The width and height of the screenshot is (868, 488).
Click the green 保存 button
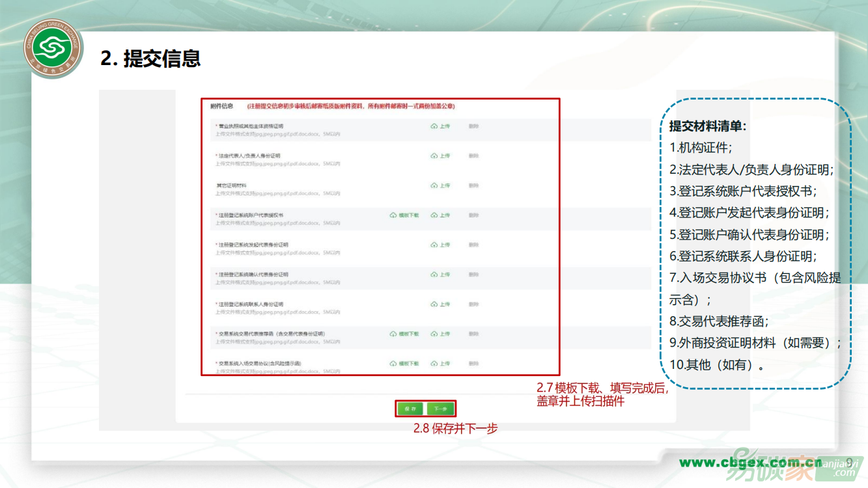click(x=410, y=409)
